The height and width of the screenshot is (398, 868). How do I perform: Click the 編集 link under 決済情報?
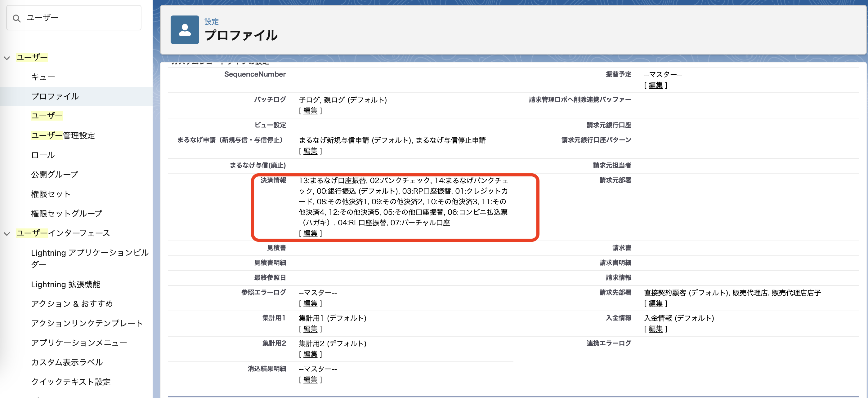[310, 233]
